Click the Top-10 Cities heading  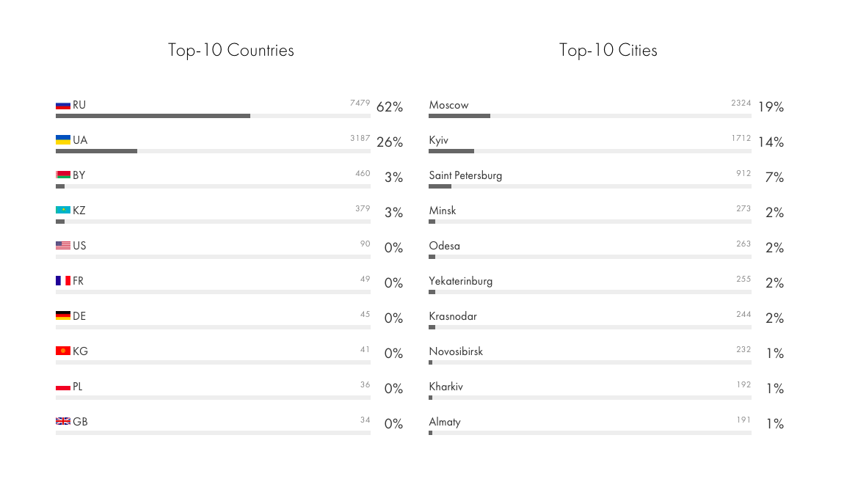coord(608,50)
